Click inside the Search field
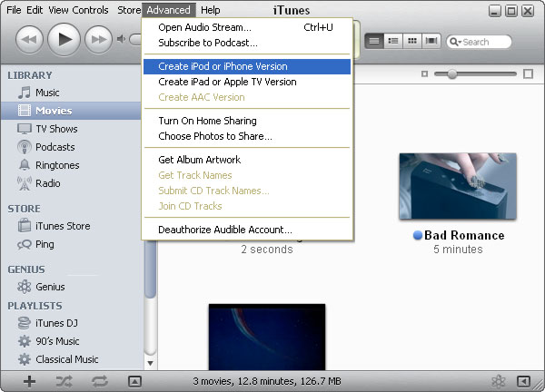Screen dimensions: 545x392 (479, 42)
